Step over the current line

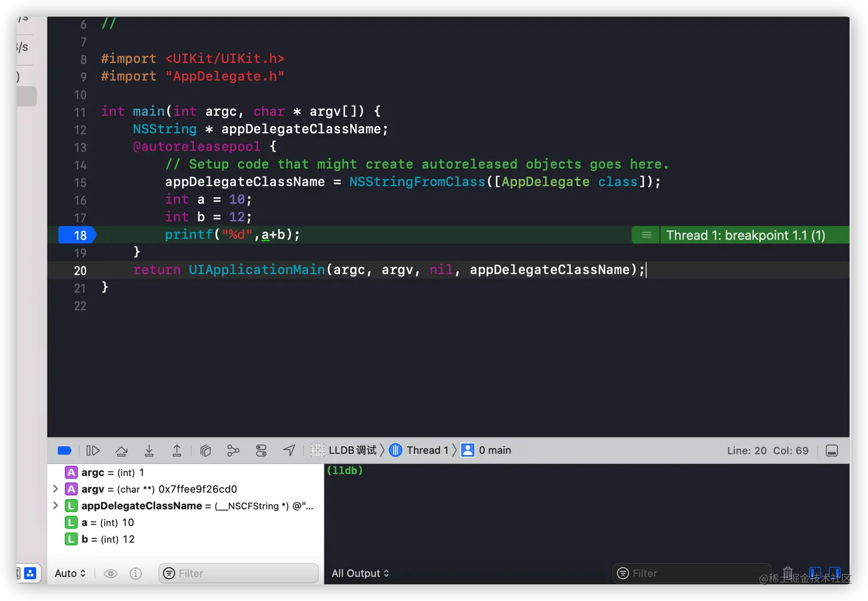tap(121, 451)
